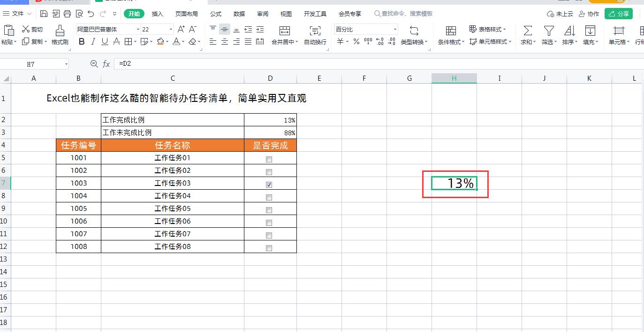Open the 数据 ribbon tab
Screen dimensions: 644x332
coord(239,14)
